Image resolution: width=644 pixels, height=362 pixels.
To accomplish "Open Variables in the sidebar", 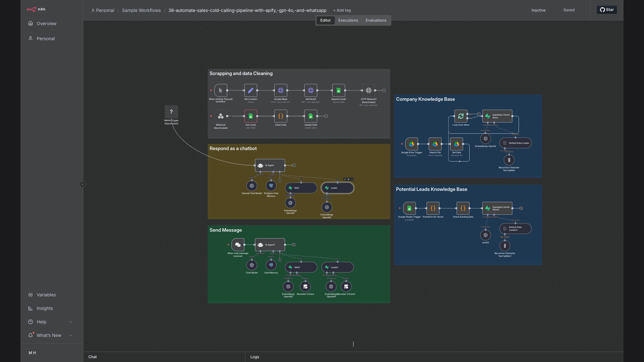I will point(52,295).
